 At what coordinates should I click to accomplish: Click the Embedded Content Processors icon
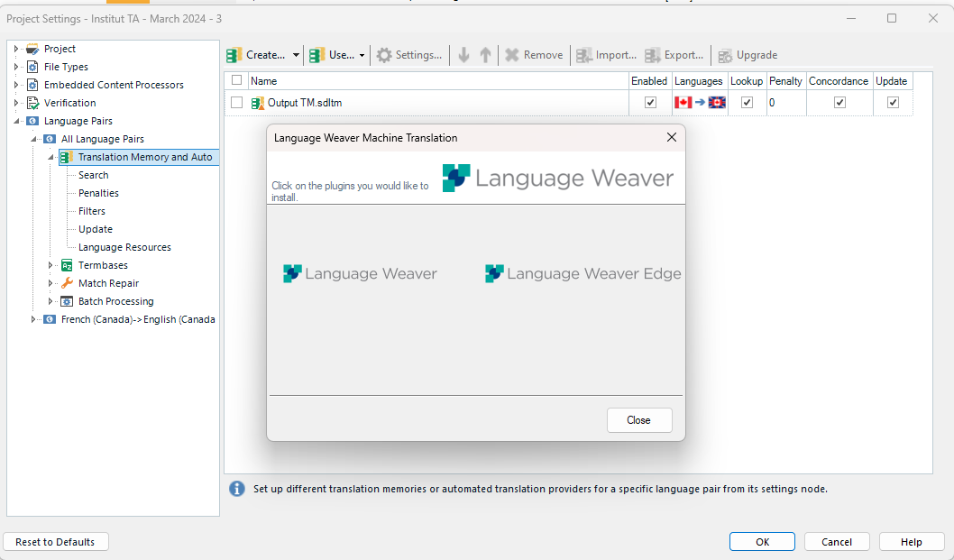point(32,85)
